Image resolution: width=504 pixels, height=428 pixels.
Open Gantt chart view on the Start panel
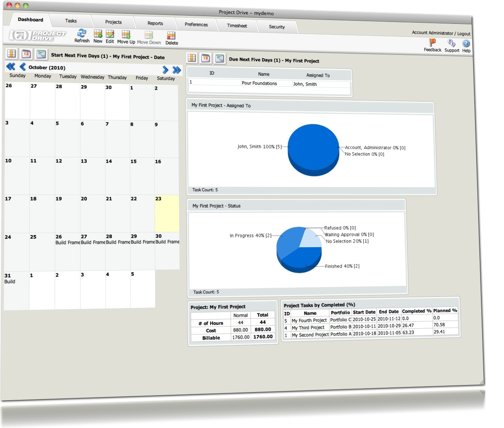pos(41,55)
